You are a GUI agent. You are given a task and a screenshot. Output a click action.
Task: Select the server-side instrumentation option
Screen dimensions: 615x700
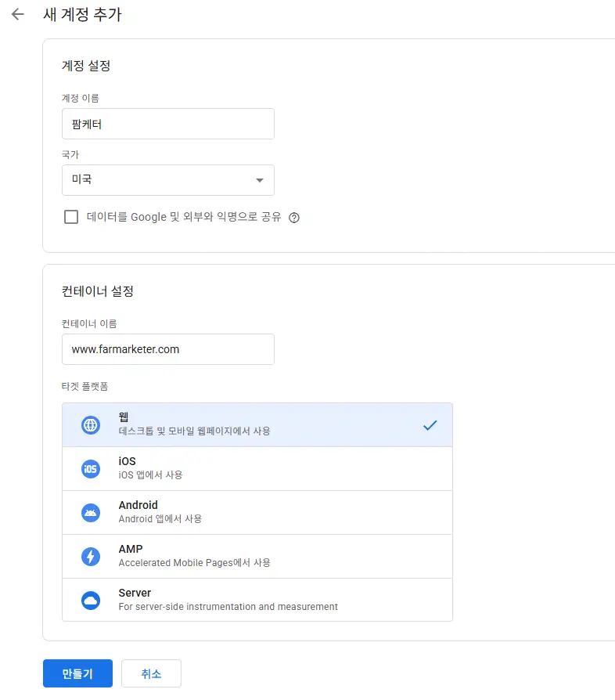(257, 601)
